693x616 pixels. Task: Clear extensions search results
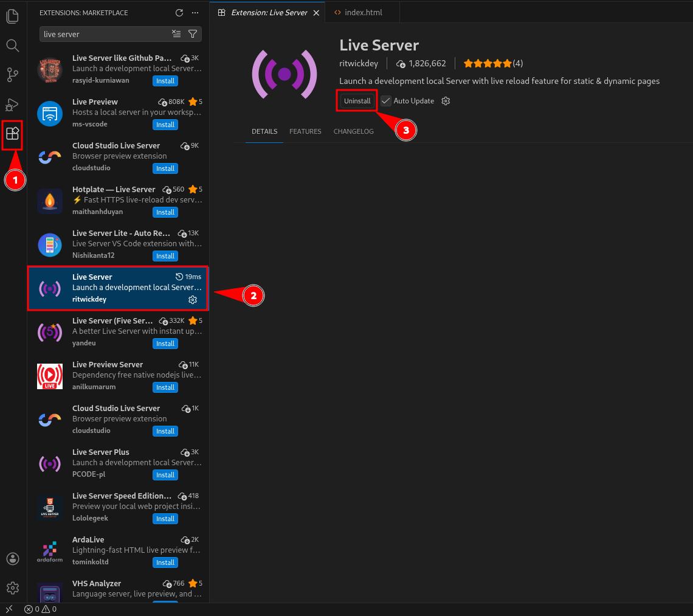click(x=176, y=34)
